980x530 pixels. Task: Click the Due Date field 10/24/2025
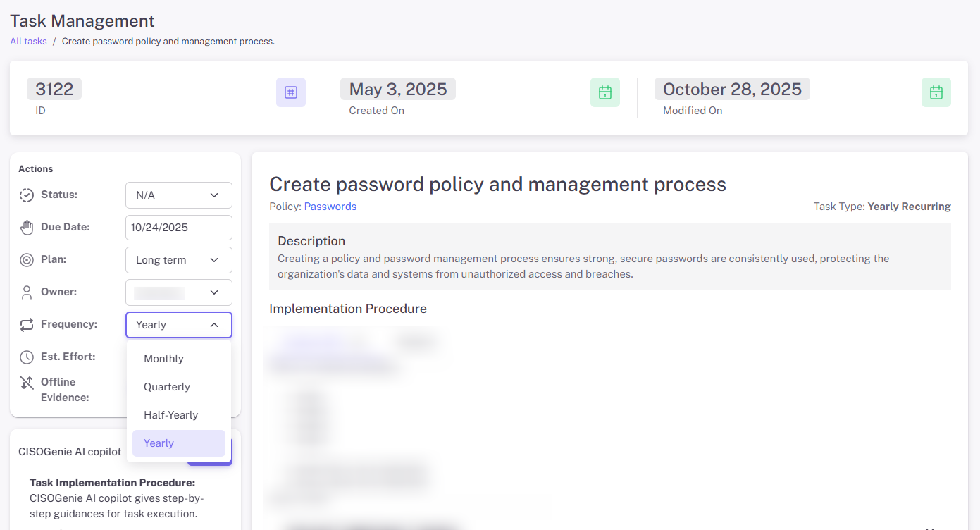[x=178, y=228]
